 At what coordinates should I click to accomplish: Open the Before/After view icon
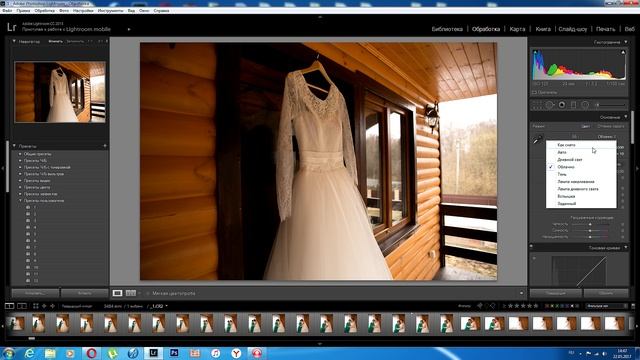[131, 293]
